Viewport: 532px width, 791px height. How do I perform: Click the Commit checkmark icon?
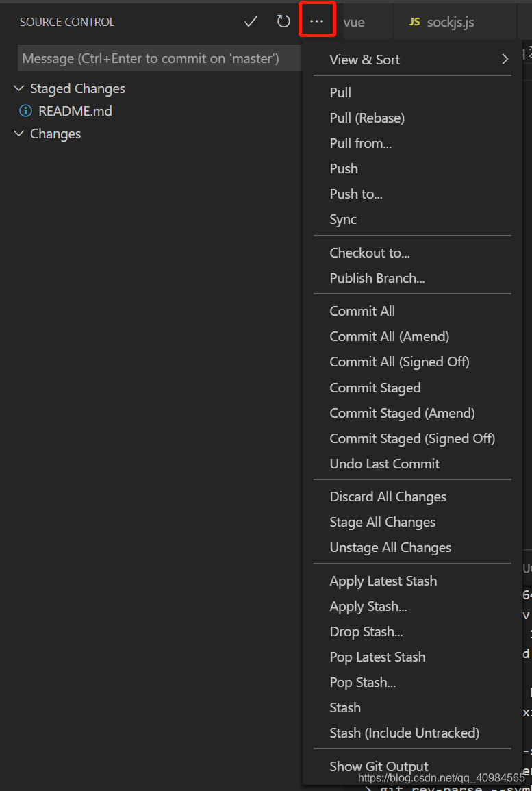(x=251, y=21)
